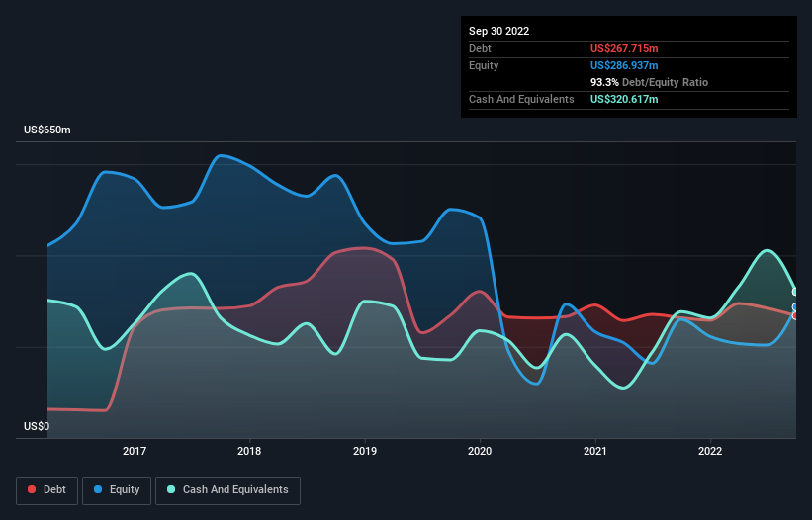Viewport: 812px width, 520px height.
Task: Click the Sep 30 2022 tooltip date
Action: 498,31
